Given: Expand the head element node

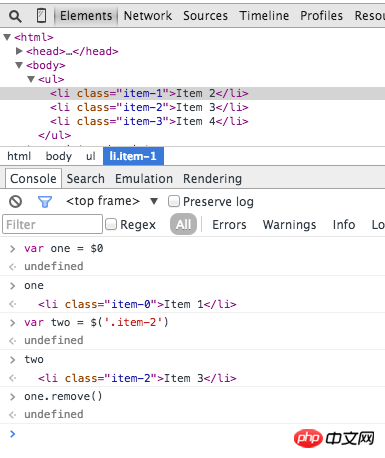Looking at the screenshot, I should point(19,51).
